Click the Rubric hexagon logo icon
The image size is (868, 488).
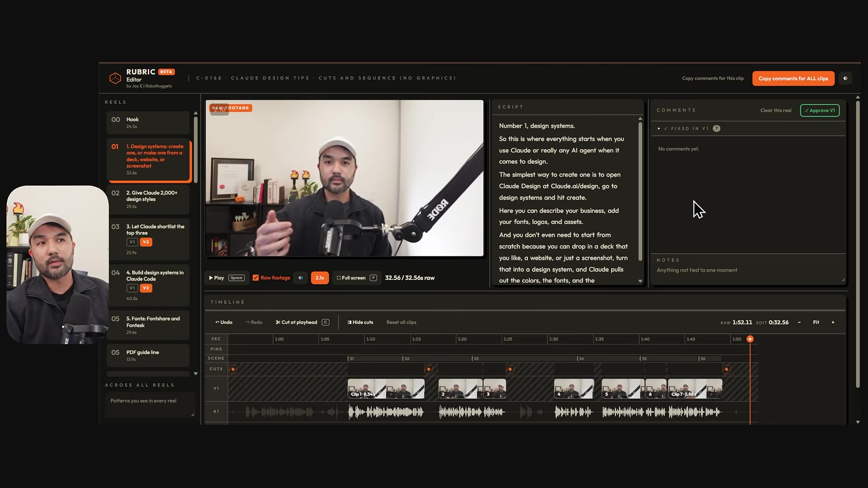tap(115, 78)
